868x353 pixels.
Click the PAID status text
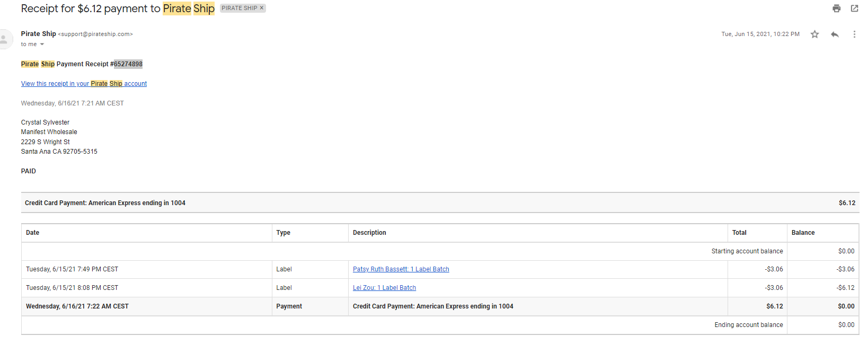[x=29, y=171]
